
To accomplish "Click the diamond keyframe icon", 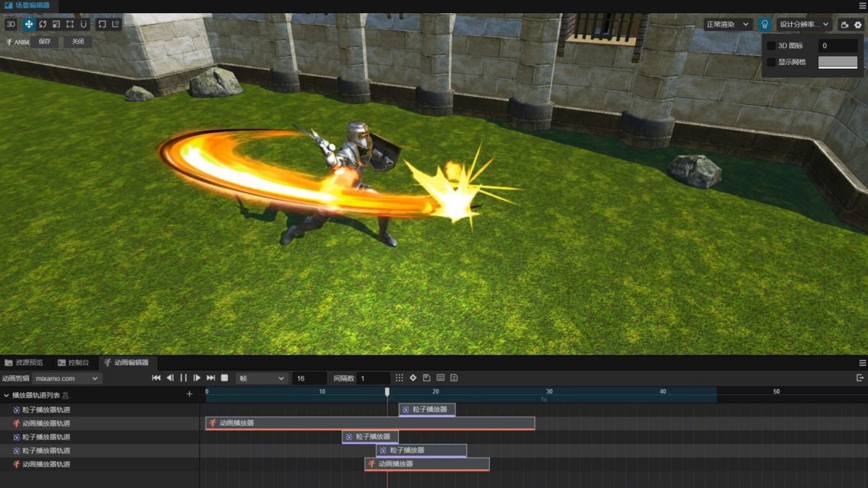I will (413, 378).
